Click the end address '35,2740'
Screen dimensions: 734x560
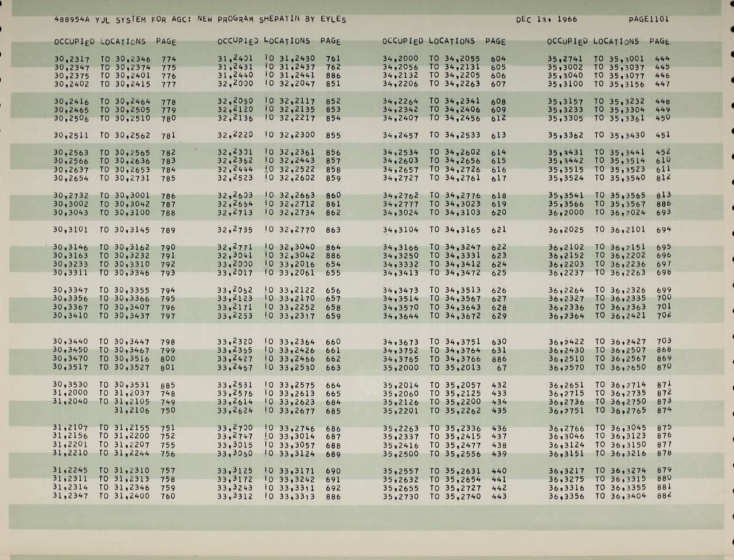pyautogui.click(x=463, y=496)
